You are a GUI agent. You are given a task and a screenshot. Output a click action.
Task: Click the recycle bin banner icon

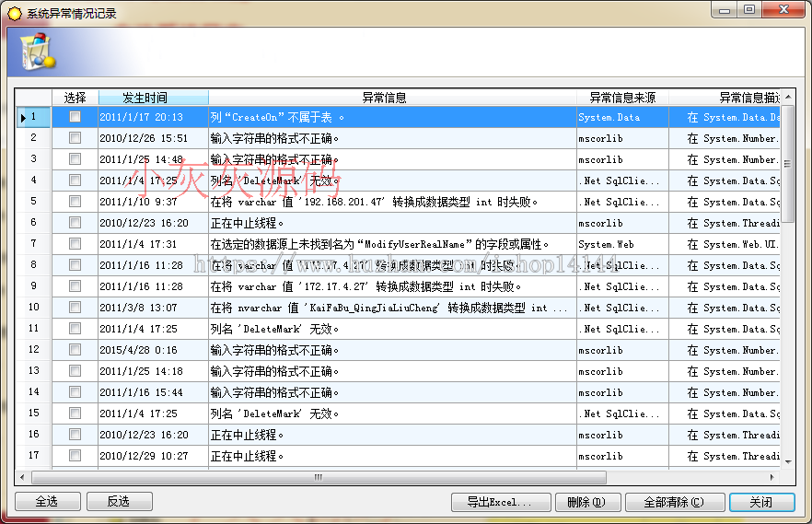point(38,52)
